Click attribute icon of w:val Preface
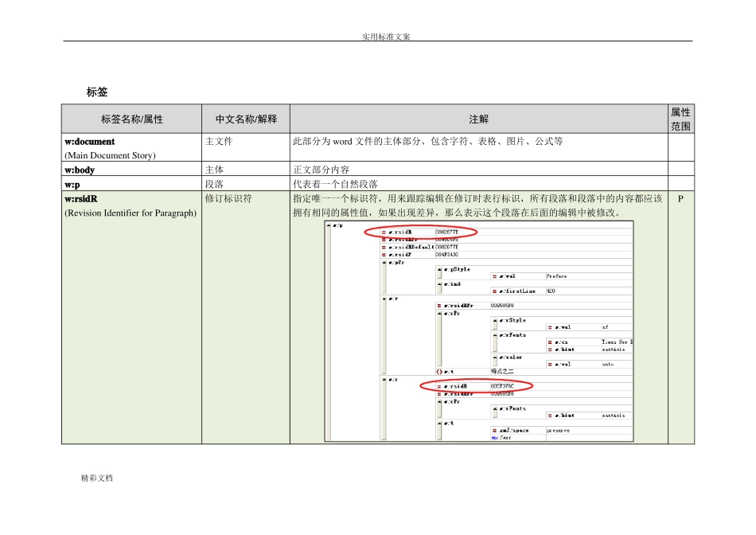The height and width of the screenshot is (535, 756). (495, 276)
